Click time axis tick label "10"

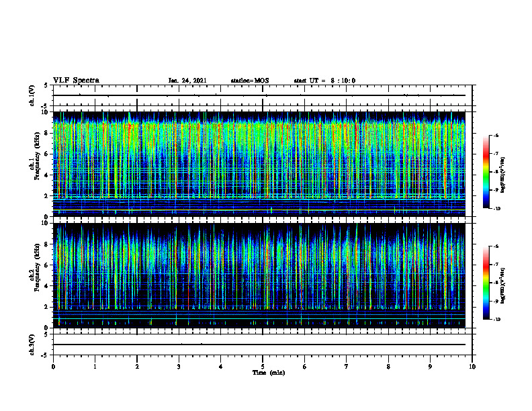tap(472, 367)
